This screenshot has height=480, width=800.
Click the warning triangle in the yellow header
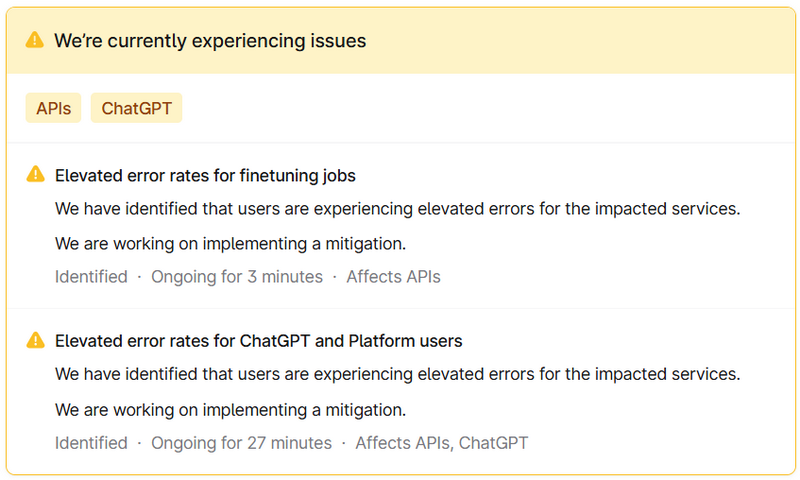[35, 41]
